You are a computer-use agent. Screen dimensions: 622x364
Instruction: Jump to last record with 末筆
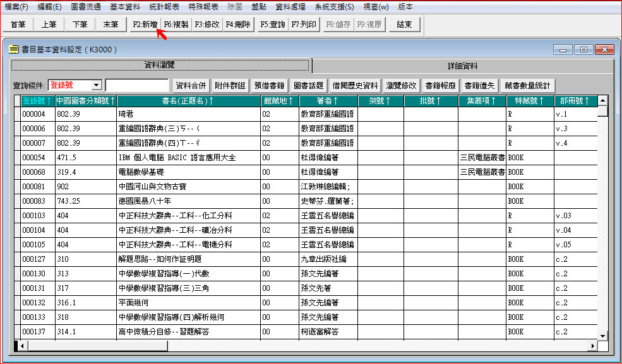(x=111, y=25)
